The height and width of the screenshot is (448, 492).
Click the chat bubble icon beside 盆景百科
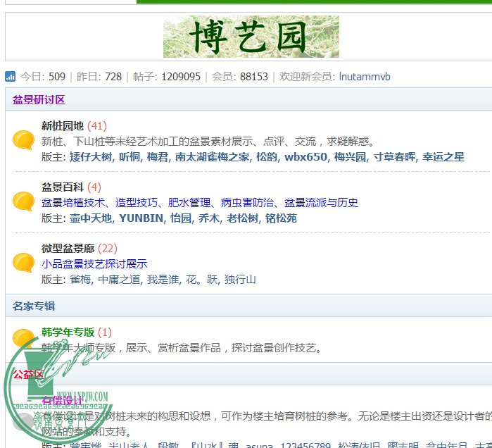[23, 202]
